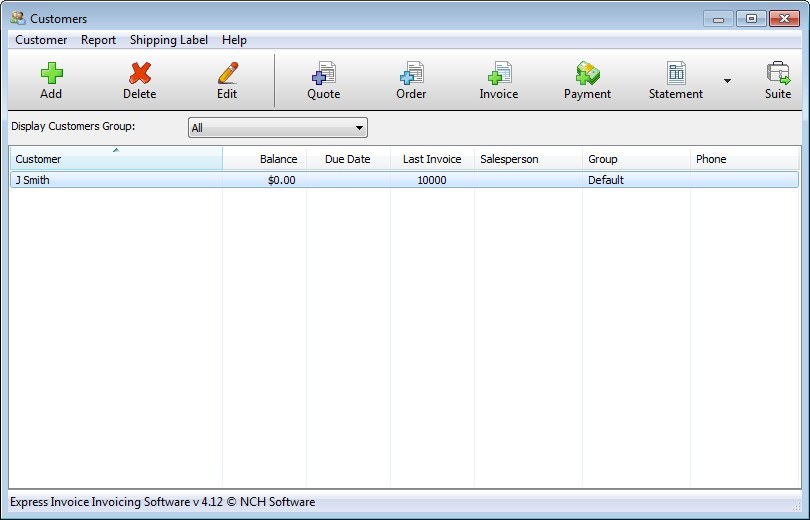This screenshot has height=520, width=810.
Task: Sort by the Salesperson column header
Action: pyautogui.click(x=528, y=159)
